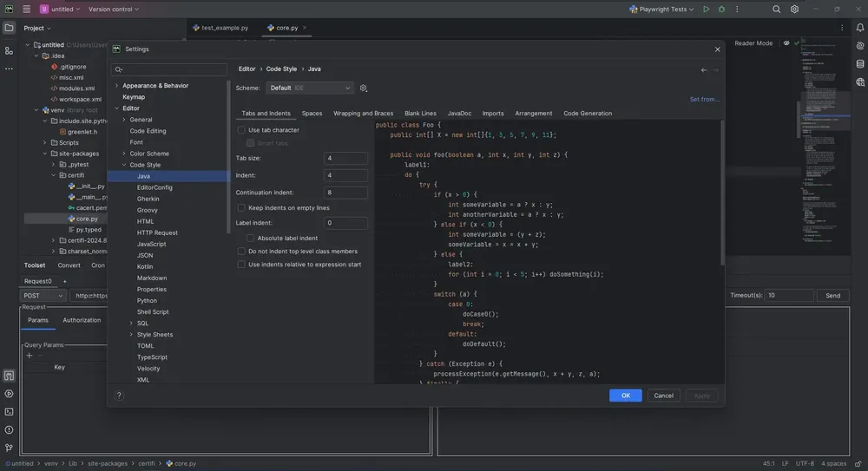Click the Tab size field
Screen dimensions: 868x471
click(x=345, y=158)
